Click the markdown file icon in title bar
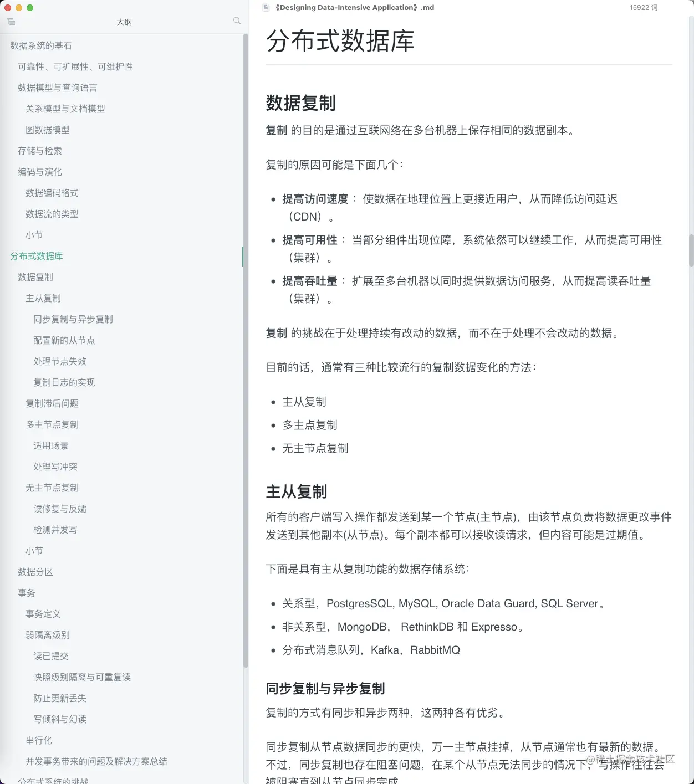Viewport: 694px width, 784px height. [x=266, y=7]
